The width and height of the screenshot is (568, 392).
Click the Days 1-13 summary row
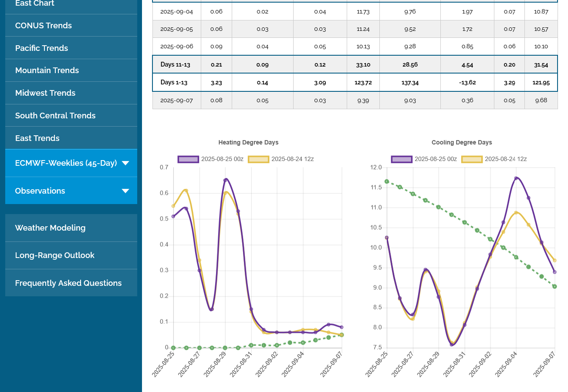pos(175,83)
